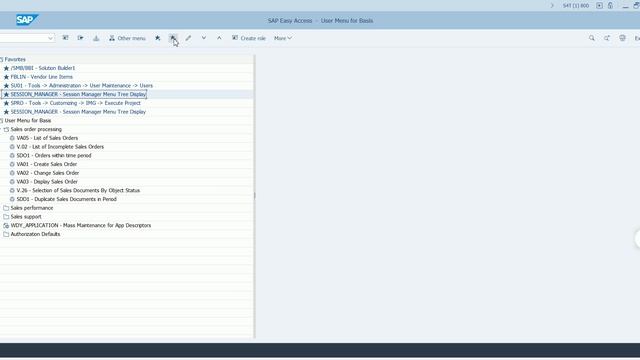Select V.02 - List of Incomplete Sales Orders
The height and width of the screenshot is (360, 640).
click(60, 147)
